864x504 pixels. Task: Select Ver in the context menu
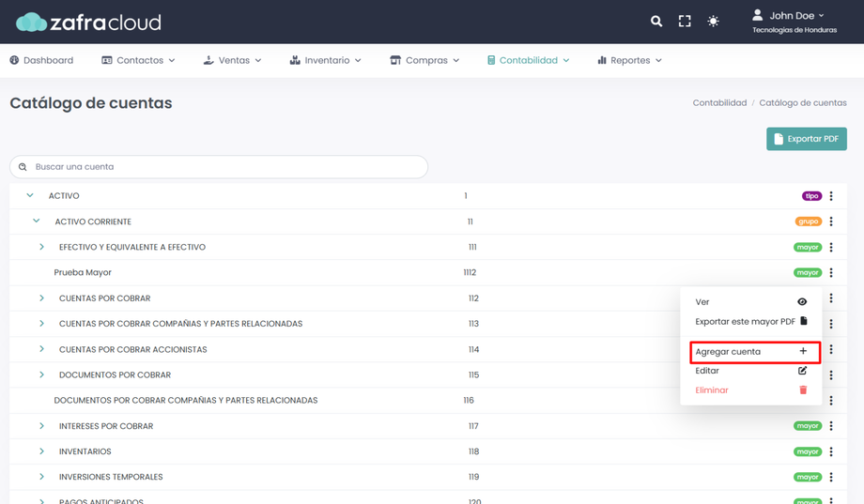point(751,302)
